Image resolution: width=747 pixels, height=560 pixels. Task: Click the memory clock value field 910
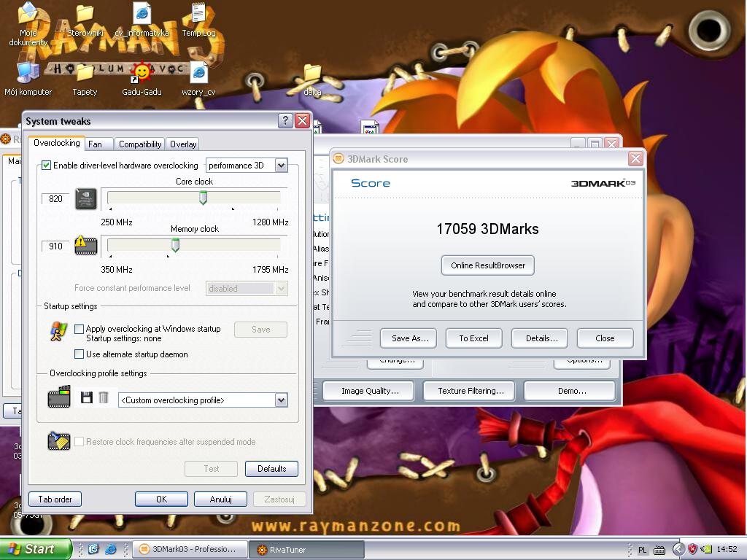[55, 246]
